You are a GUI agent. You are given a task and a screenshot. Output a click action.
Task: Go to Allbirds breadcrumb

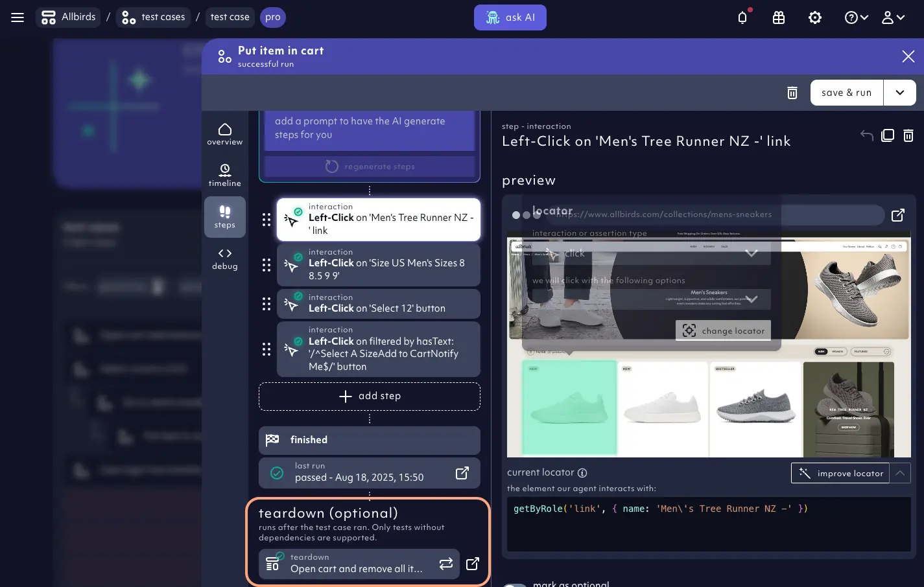(x=68, y=17)
